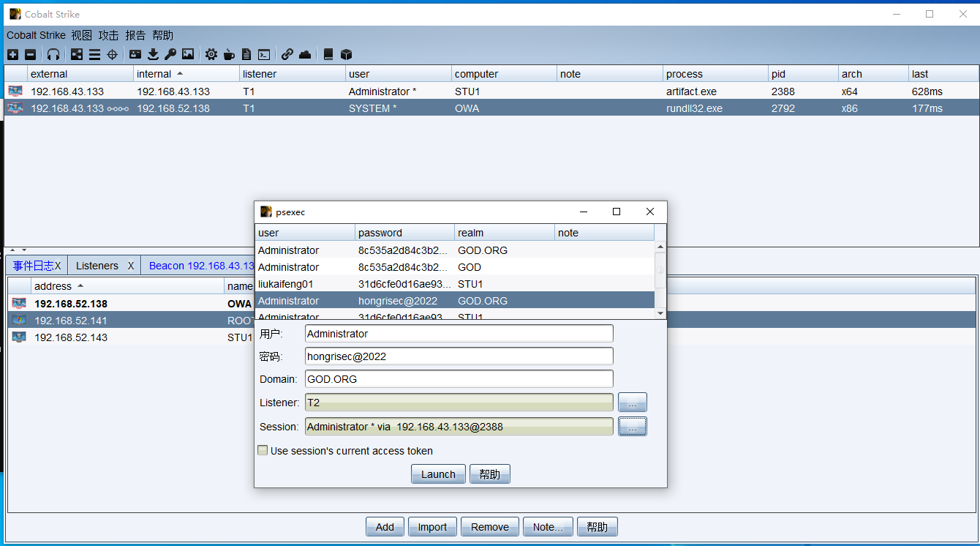Click the host icon beside 192.168.52.143 target
Screen dimensions: 980x546
coord(19,337)
